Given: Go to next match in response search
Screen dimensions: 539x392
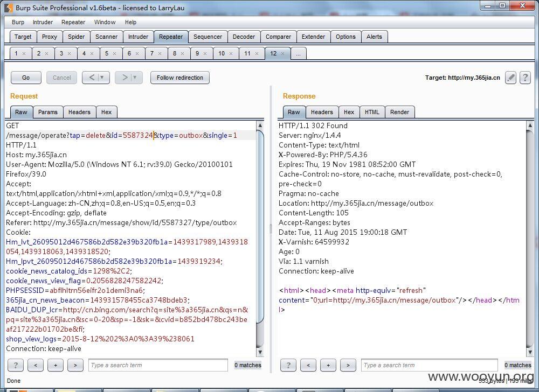Looking at the screenshot, I should tap(348, 365).
